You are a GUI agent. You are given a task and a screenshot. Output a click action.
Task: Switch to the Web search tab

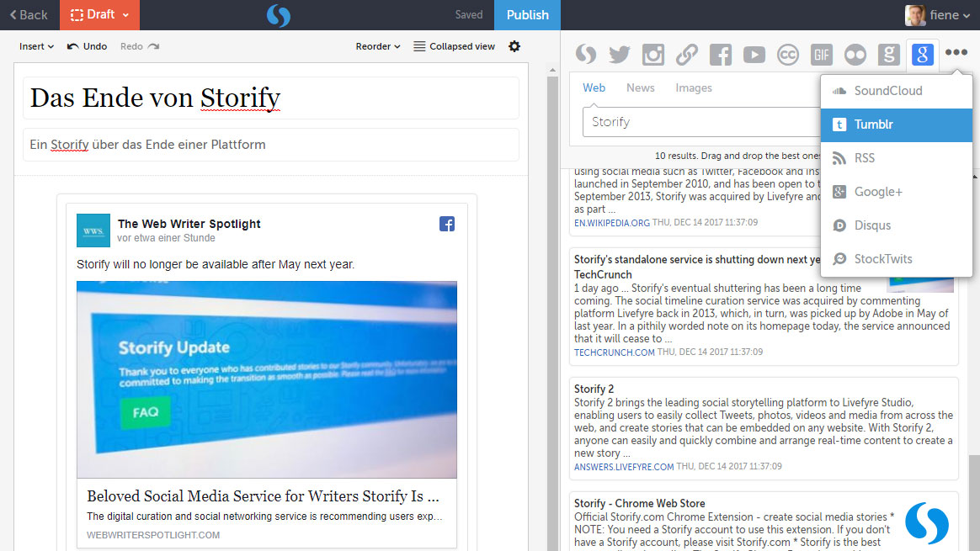[594, 88]
